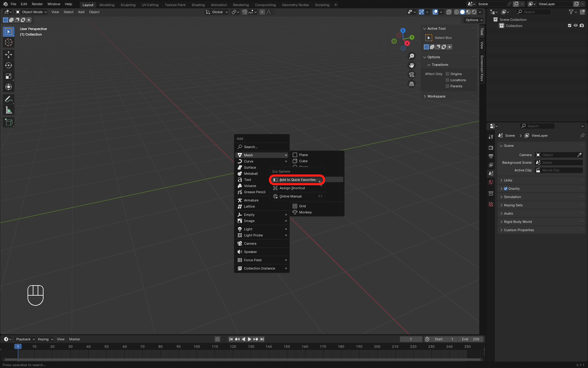The width and height of the screenshot is (588, 368).
Task: Add a Camera from the Add menu
Action: 262,243
